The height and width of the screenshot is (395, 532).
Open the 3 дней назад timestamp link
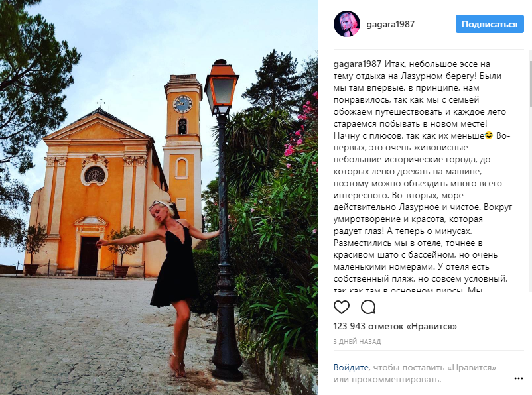[357, 341]
